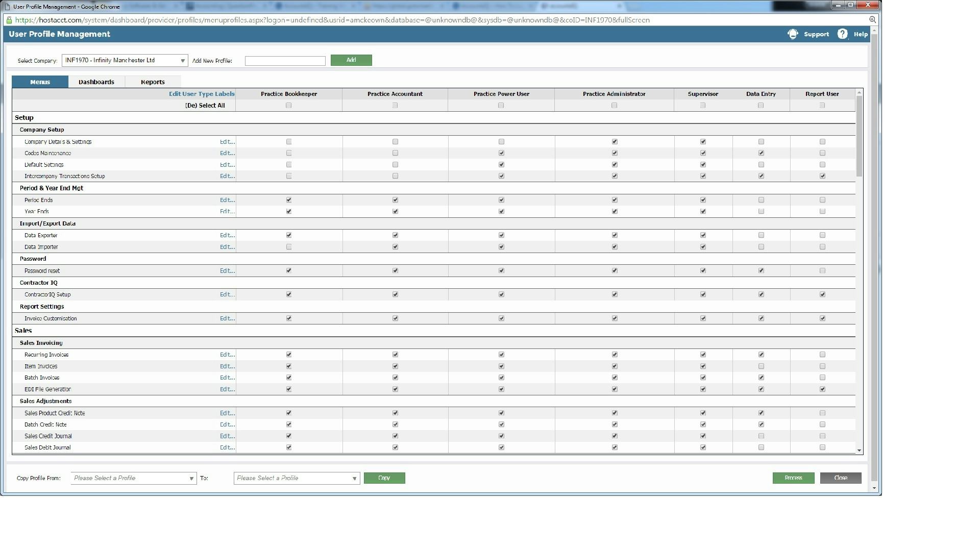The image size is (980, 551).
Task: Toggle Practice Bookkeeper select-all checkbox
Action: point(289,106)
